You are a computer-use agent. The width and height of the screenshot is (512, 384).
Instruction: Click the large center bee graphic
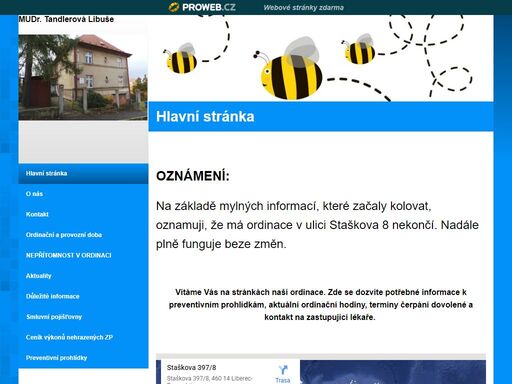click(x=288, y=69)
